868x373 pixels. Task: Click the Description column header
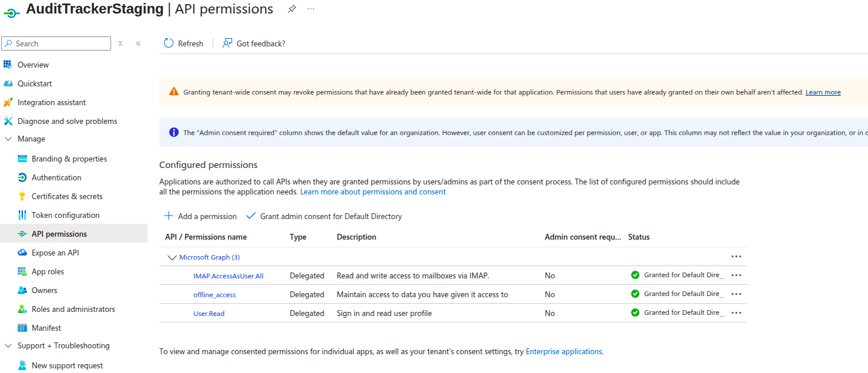[x=356, y=237]
